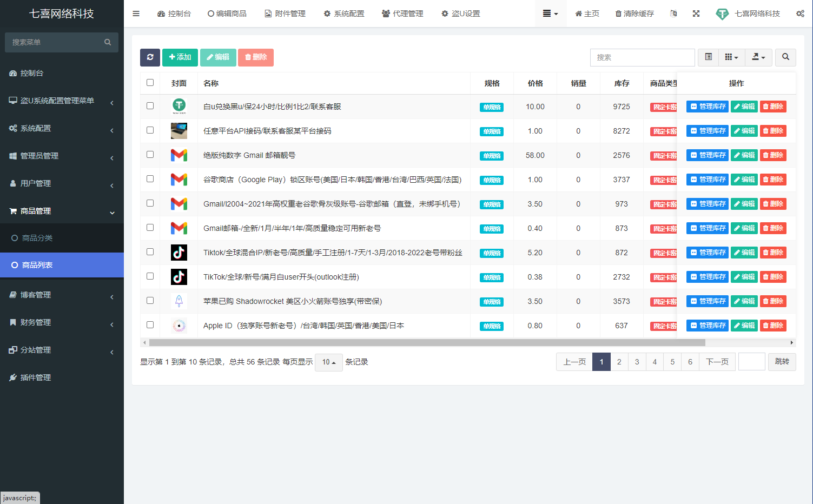The height and width of the screenshot is (504, 813).
Task: Open the sidebar menu search magnifier icon
Action: point(108,42)
